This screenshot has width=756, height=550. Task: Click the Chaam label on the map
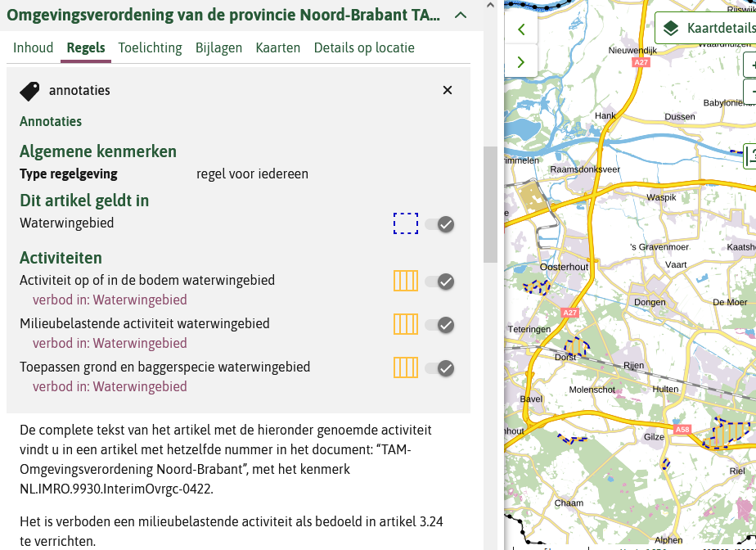[569, 503]
